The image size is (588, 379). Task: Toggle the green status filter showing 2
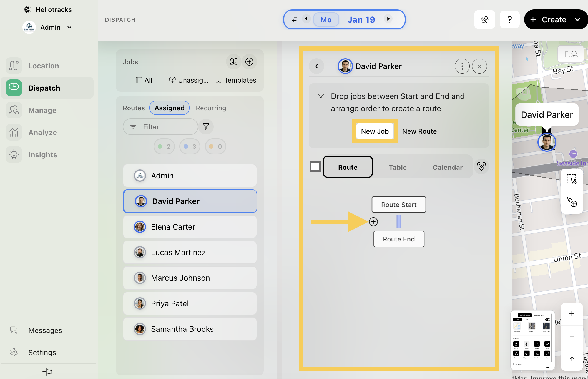164,146
